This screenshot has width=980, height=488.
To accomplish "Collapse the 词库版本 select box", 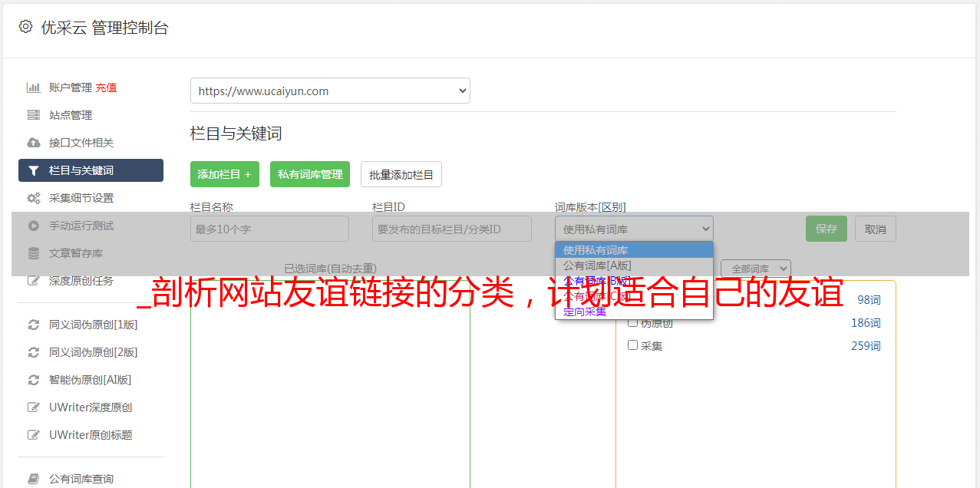I will point(634,229).
